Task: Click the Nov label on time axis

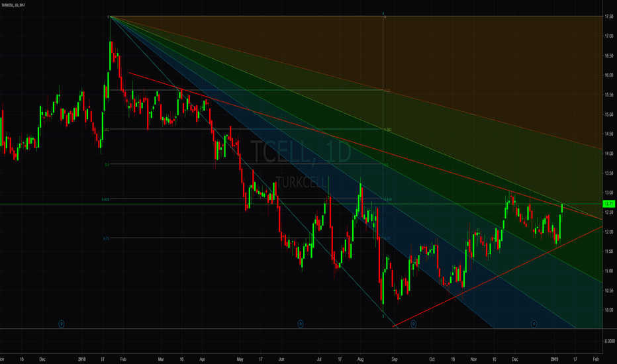Action: coord(474,359)
